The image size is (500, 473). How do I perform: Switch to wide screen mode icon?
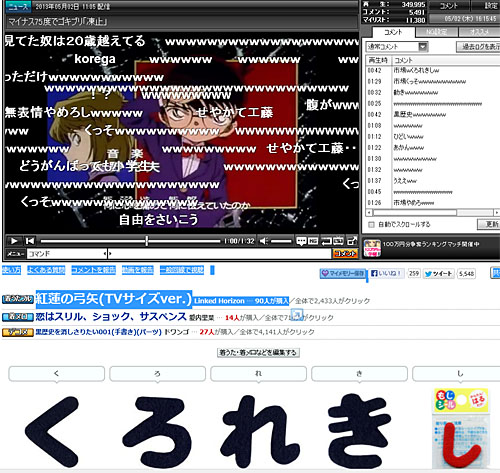[338, 241]
